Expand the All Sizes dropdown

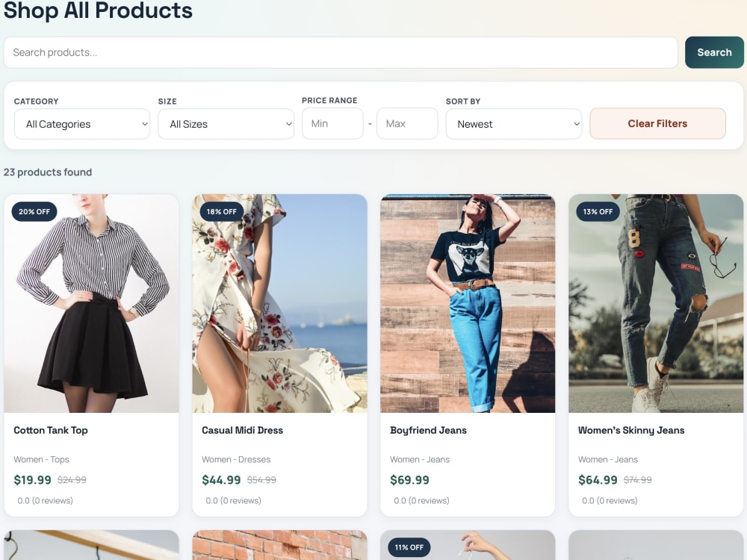(226, 124)
